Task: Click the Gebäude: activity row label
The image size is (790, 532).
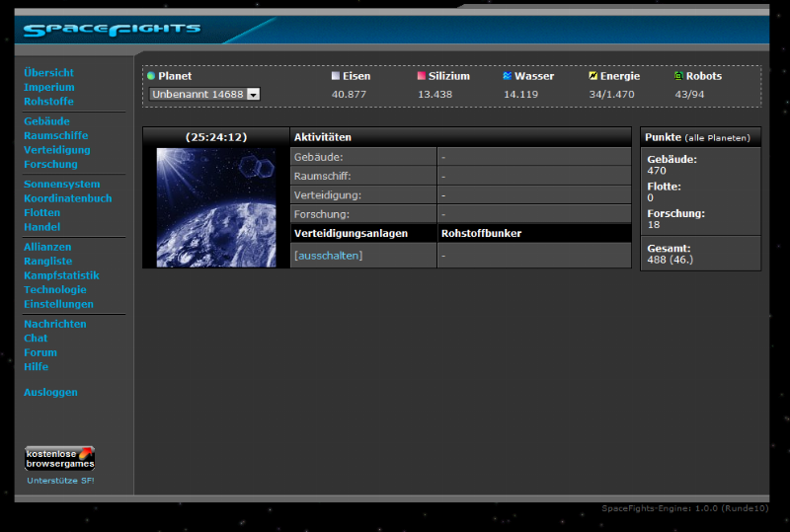Action: point(318,157)
